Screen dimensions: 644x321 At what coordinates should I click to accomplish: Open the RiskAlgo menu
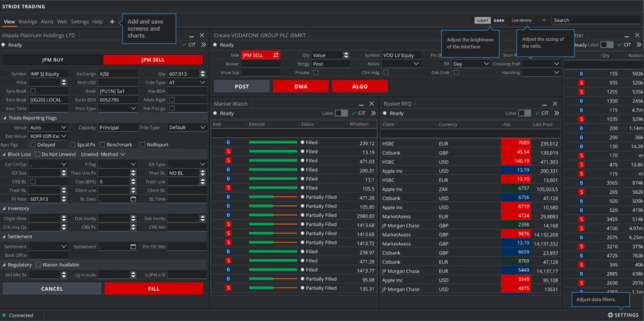click(28, 22)
